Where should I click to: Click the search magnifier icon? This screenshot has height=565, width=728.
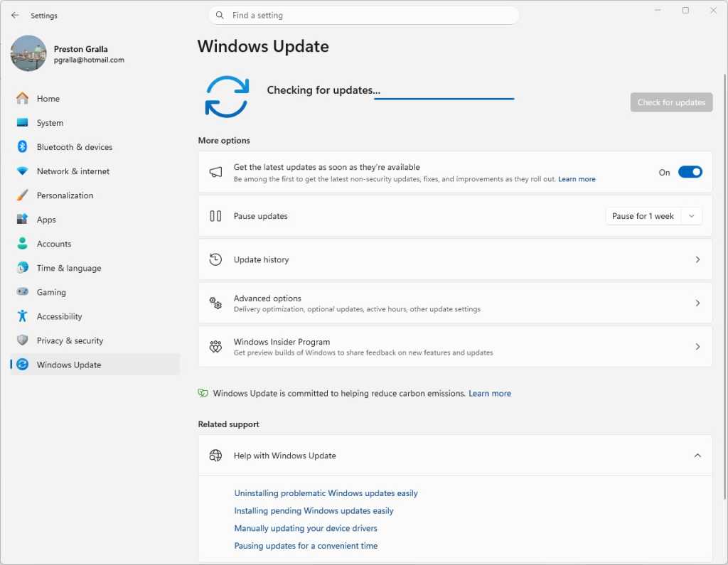220,16
